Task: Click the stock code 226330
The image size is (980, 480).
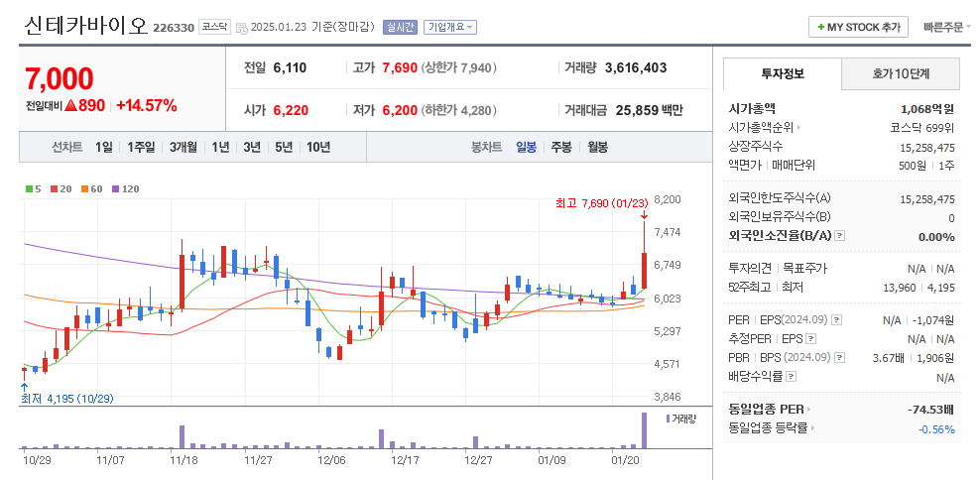Action: [174, 28]
